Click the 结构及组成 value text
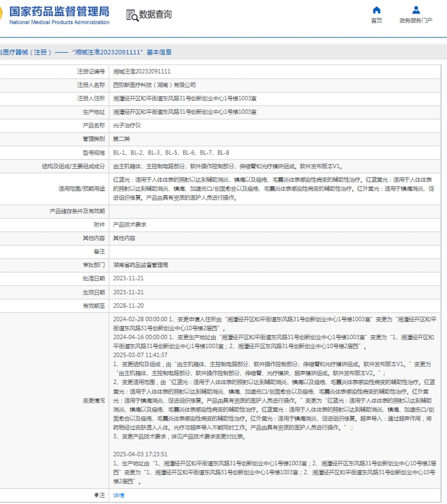This screenshot has height=504, width=447. pos(228,166)
